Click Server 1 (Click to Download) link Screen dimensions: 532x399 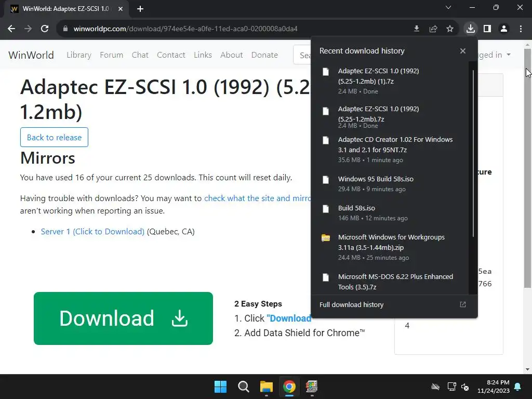tap(92, 232)
